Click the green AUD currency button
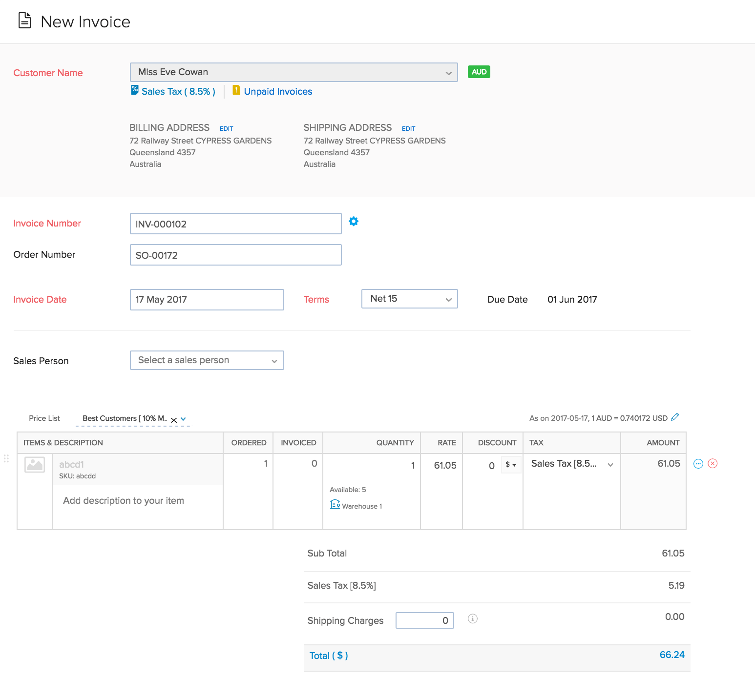Viewport: 755px width, 700px height. coord(479,71)
